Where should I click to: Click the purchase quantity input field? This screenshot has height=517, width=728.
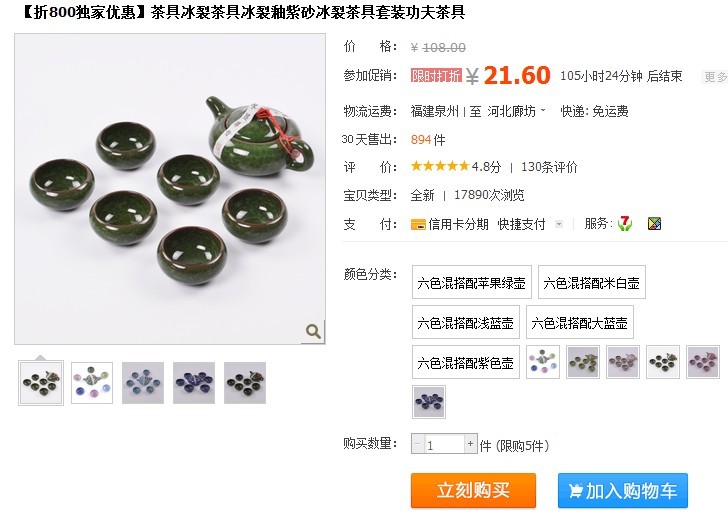[444, 445]
